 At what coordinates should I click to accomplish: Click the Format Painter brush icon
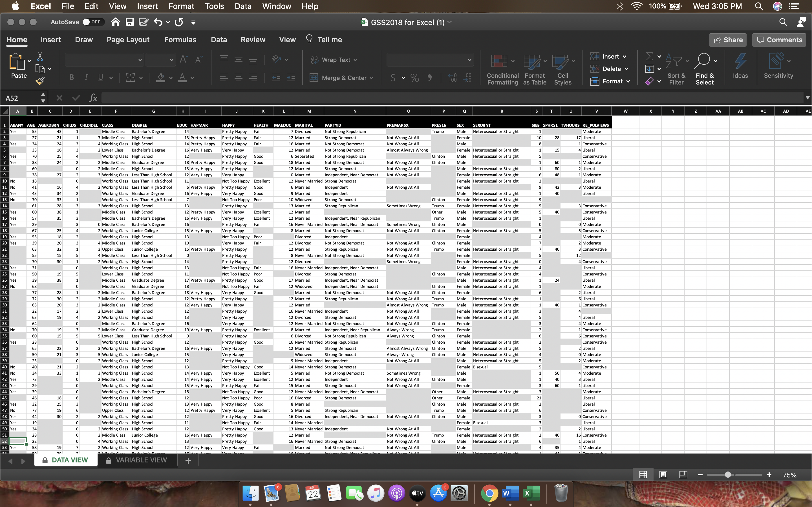[40, 81]
